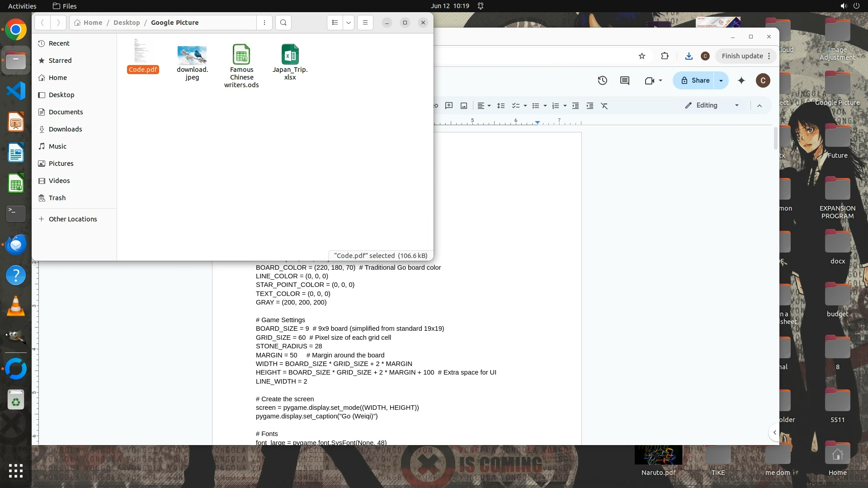Image resolution: width=868 pixels, height=488 pixels.
Task: Click the blue Share button
Action: coord(695,80)
